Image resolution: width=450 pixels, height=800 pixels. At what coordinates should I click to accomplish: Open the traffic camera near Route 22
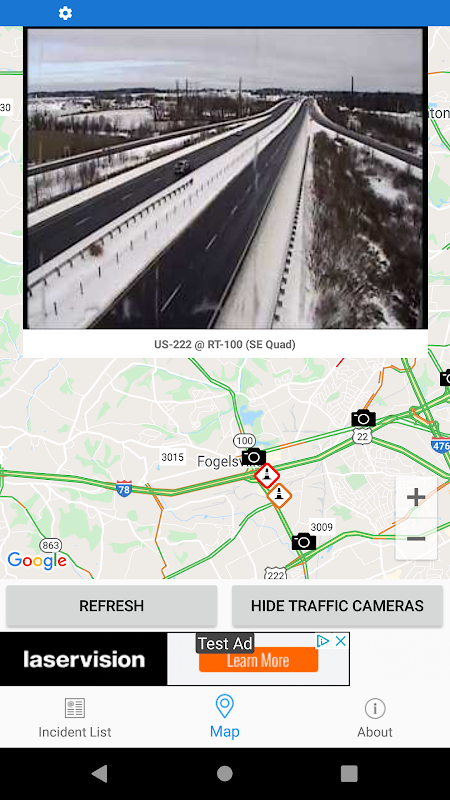(x=363, y=418)
